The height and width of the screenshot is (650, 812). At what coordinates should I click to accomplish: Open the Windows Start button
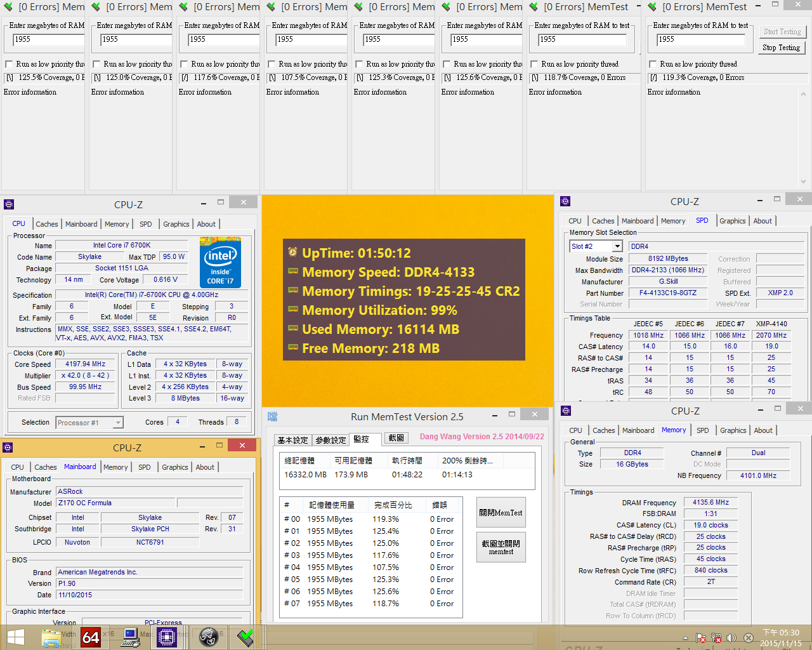pos(15,637)
